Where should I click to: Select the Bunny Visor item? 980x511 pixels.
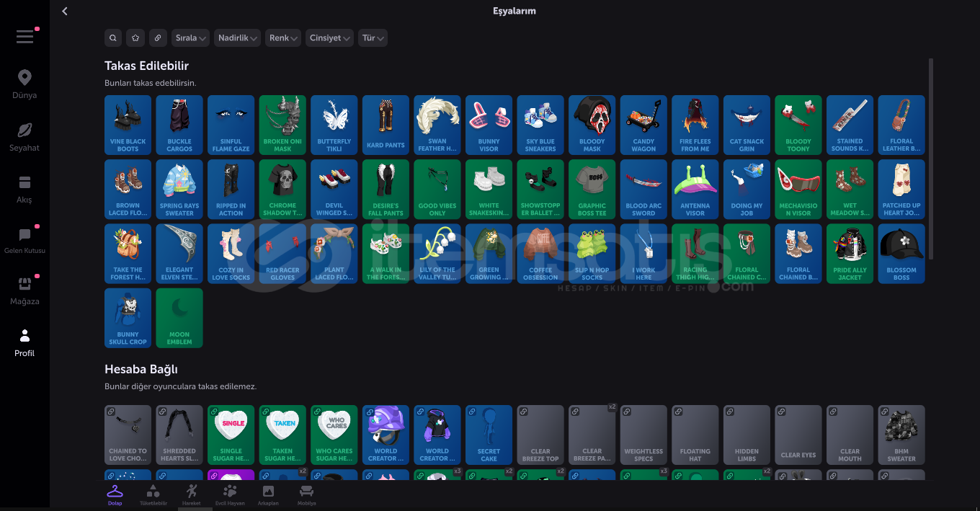pyautogui.click(x=489, y=125)
